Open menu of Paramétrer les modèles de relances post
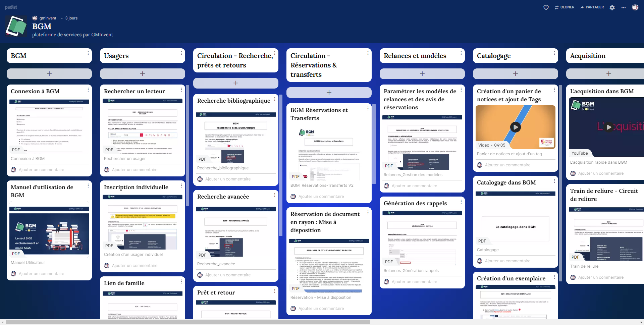The height and width of the screenshot is (325, 644). (461, 90)
